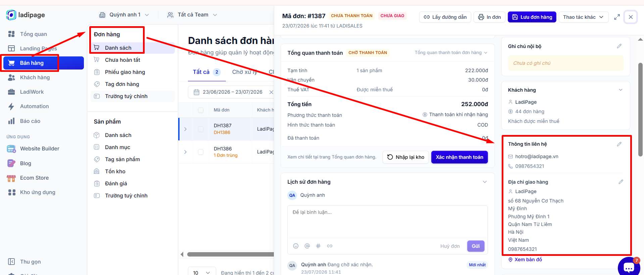Open Tag đơn hàng menu item
Image resolution: width=644 pixels, height=275 pixels.
122,84
